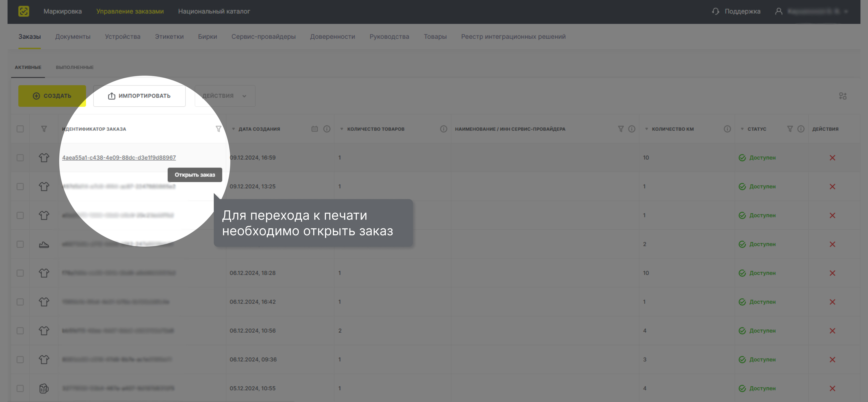
Task: Open the column settings icon above the table
Action: 843,96
